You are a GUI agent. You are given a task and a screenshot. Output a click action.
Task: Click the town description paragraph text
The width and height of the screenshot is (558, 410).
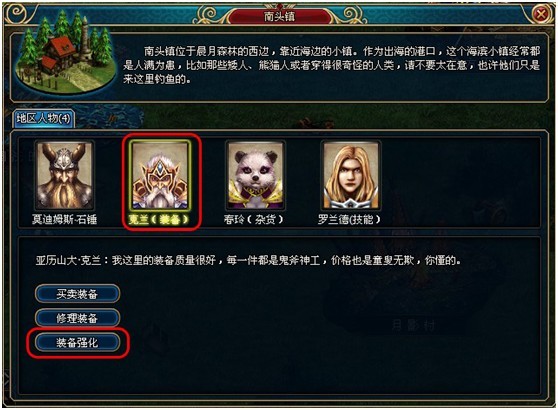point(331,65)
